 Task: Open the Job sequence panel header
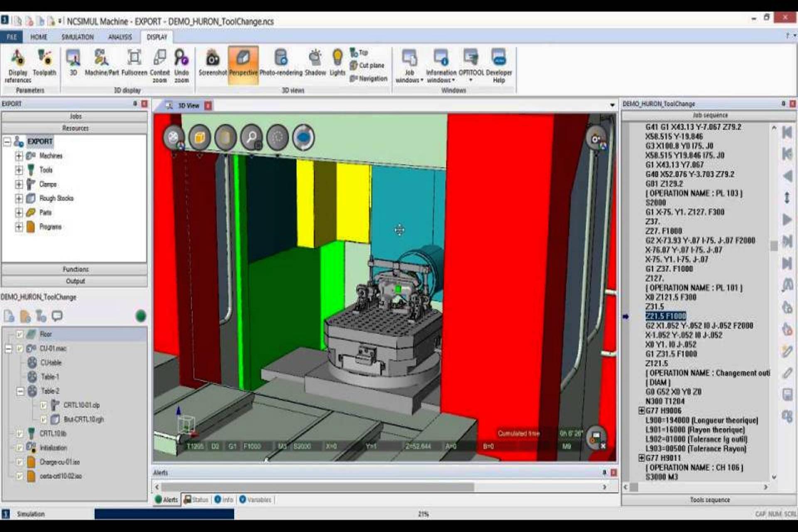click(710, 115)
